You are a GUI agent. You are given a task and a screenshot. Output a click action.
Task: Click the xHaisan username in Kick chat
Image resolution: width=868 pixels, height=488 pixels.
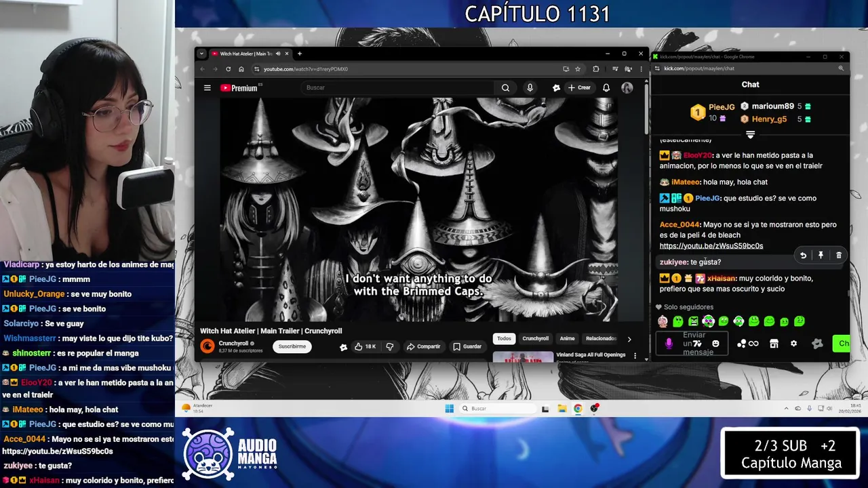point(721,279)
